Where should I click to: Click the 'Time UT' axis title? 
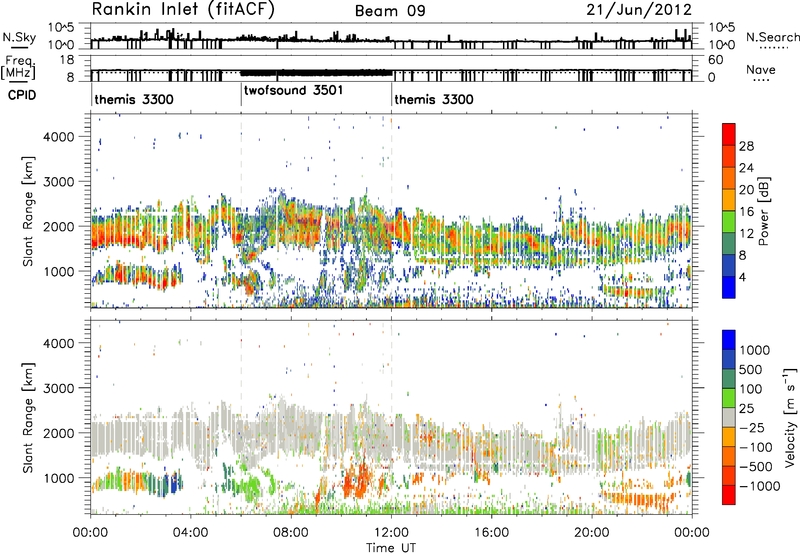391,548
